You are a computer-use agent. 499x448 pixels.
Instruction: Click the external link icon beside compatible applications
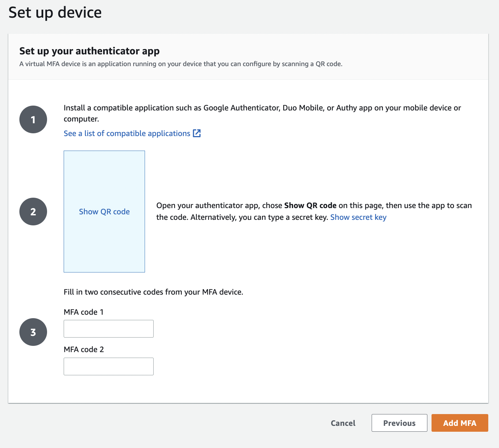pyautogui.click(x=197, y=133)
